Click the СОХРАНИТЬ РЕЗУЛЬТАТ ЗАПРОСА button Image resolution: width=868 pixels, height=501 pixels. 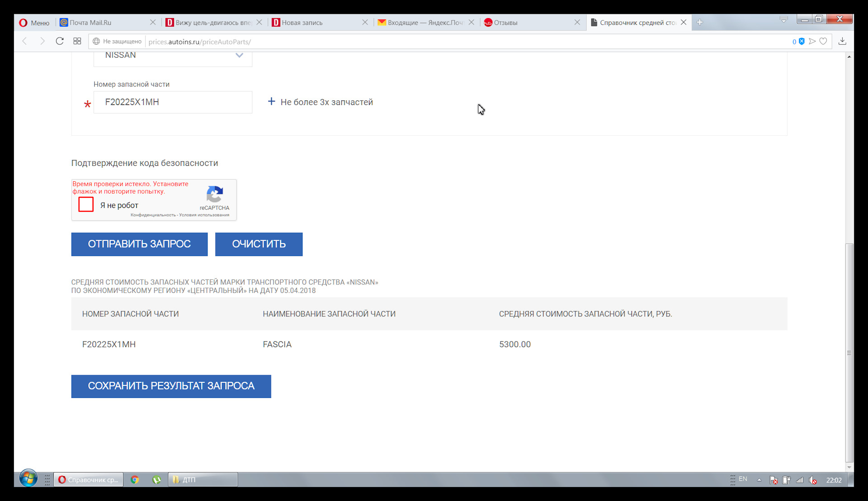171,386
